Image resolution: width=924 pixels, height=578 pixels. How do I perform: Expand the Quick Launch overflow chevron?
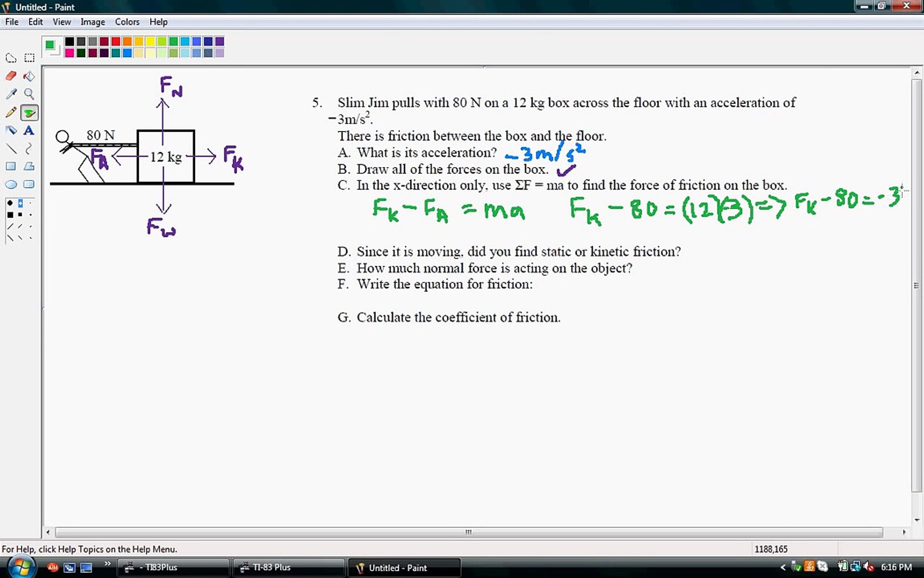click(107, 564)
